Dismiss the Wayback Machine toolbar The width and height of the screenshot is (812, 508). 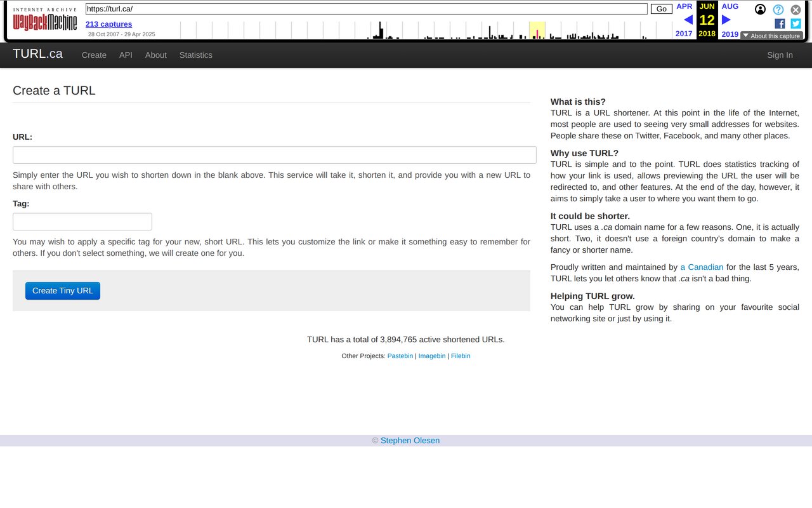pyautogui.click(x=796, y=10)
